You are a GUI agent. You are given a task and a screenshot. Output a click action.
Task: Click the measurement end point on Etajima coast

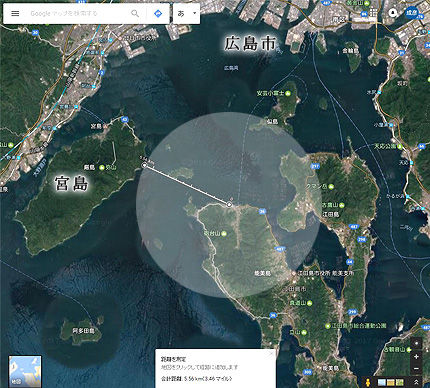229,204
